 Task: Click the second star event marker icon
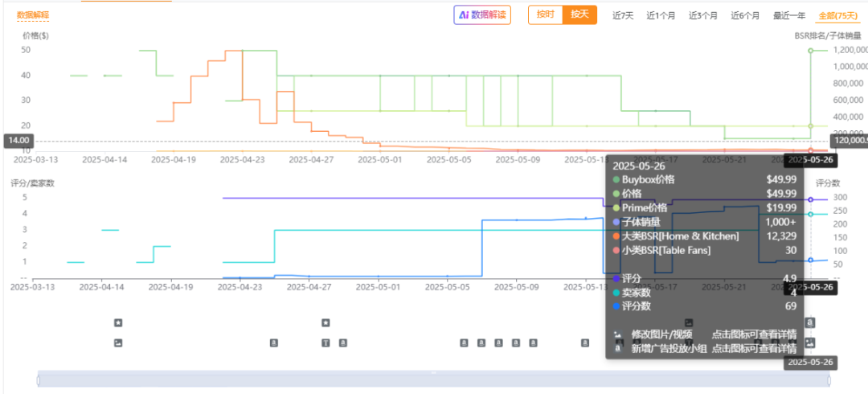pos(326,322)
